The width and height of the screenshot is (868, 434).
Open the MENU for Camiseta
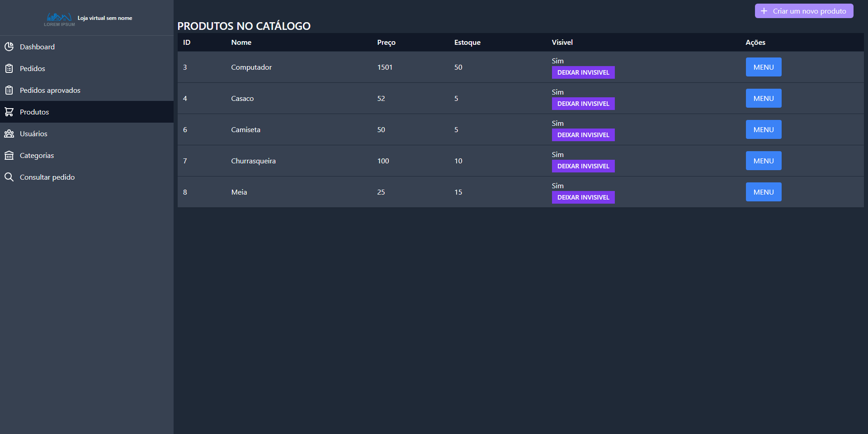[x=763, y=129]
